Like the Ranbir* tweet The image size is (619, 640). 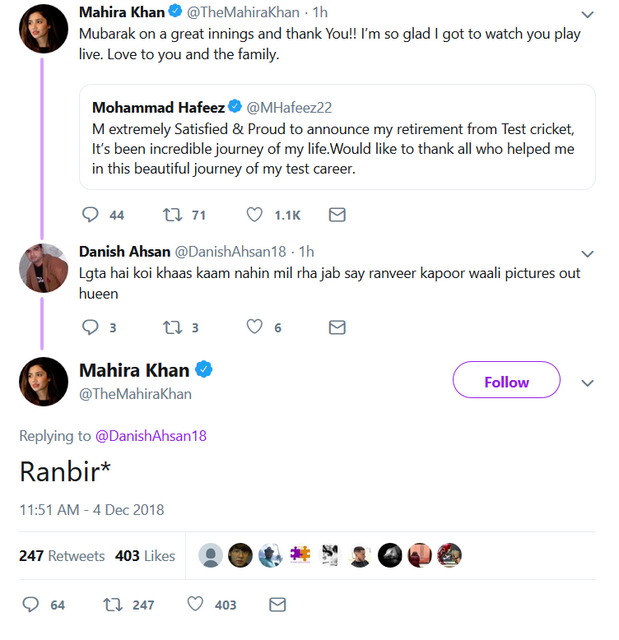click(x=196, y=604)
